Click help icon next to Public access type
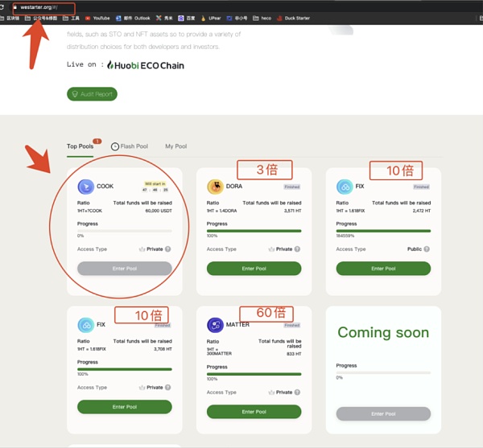 (x=427, y=249)
